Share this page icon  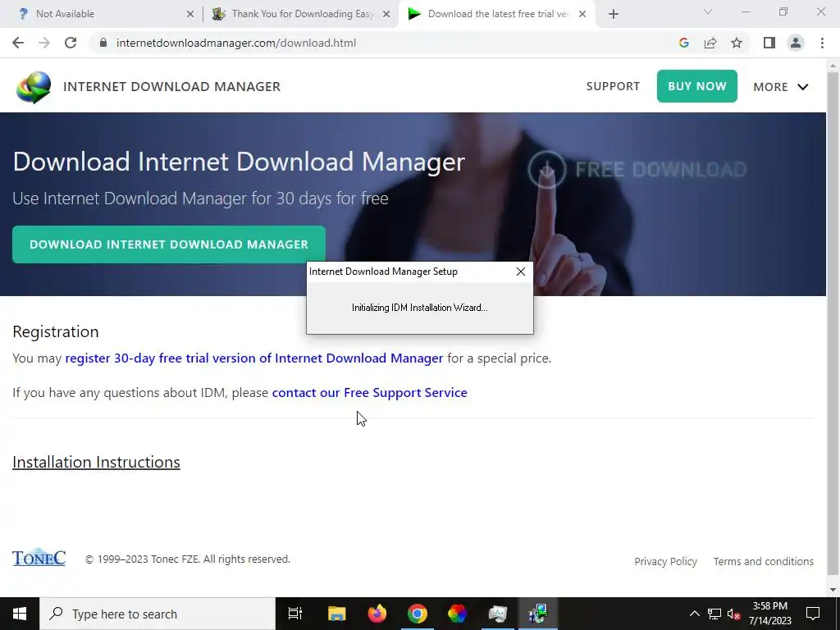710,43
